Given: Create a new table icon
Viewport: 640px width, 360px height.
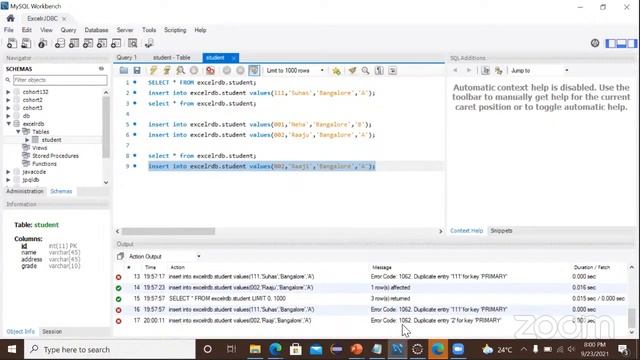Looking at the screenshot, I should point(74,43).
